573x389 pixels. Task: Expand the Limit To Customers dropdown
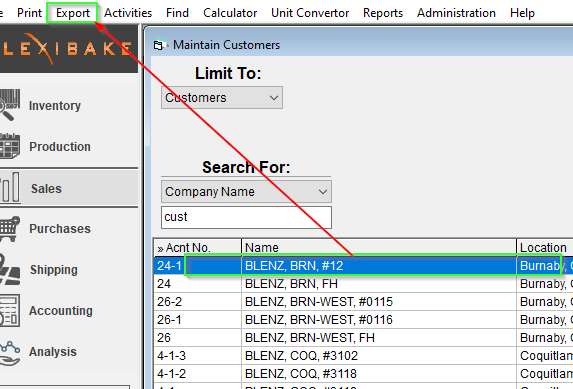coord(222,98)
